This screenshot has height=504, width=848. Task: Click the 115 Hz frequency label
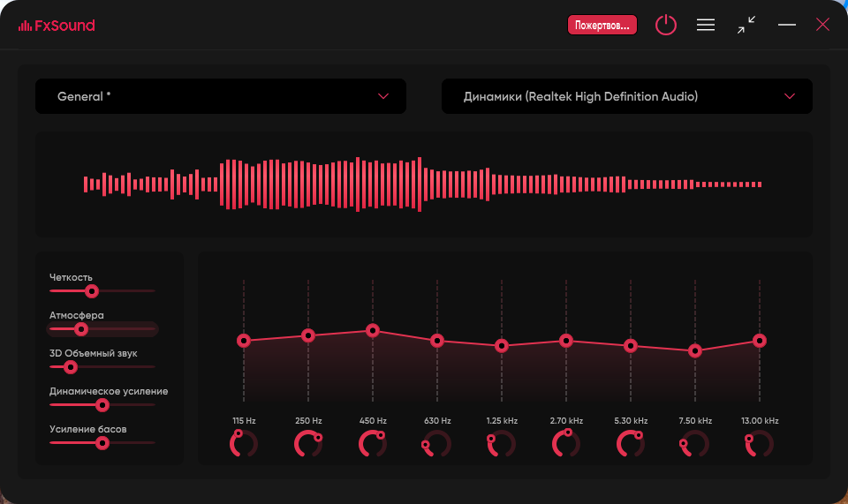(244, 421)
